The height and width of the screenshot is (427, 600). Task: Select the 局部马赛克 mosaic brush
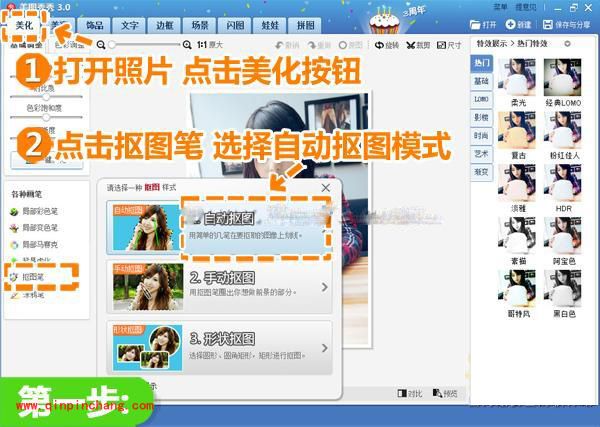pyautogui.click(x=30, y=242)
